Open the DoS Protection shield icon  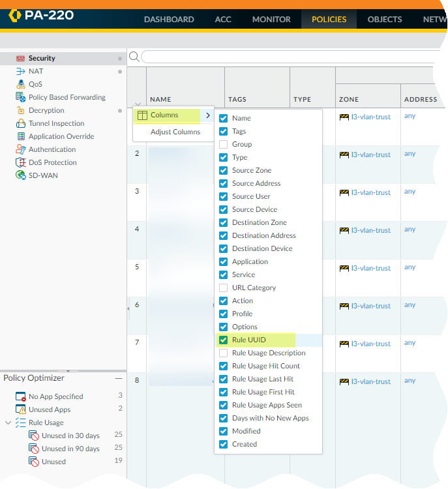[20, 162]
